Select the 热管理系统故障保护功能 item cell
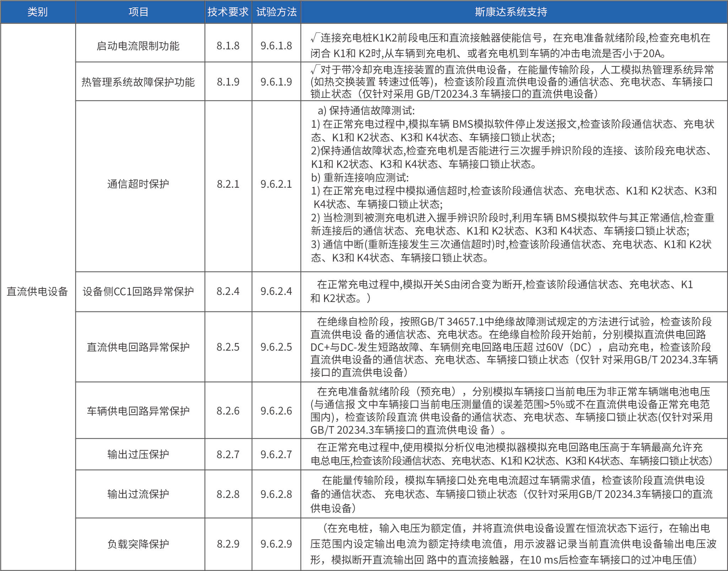This screenshot has height=571, width=728. click(138, 82)
